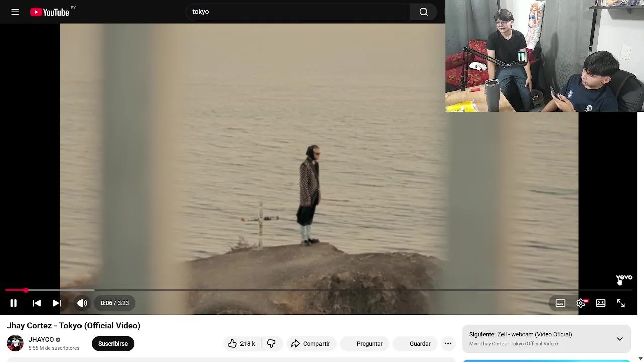Share video with Compartir button
The height and width of the screenshot is (362, 644).
pos(310,344)
